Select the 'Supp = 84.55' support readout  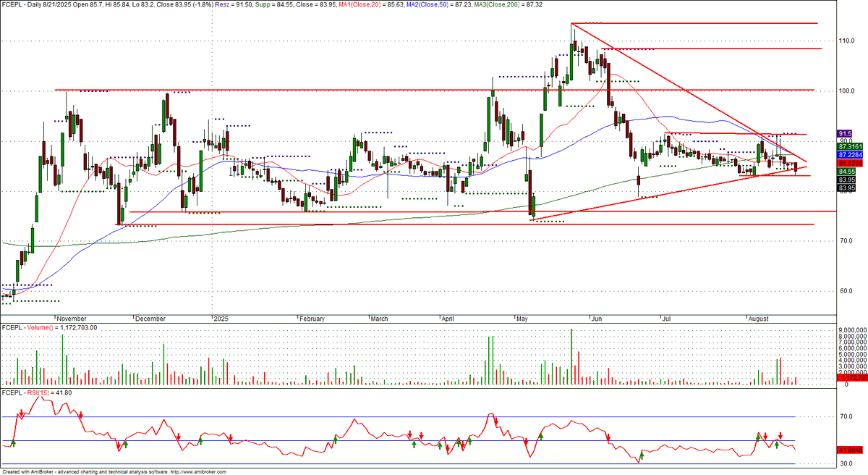click(x=274, y=4)
